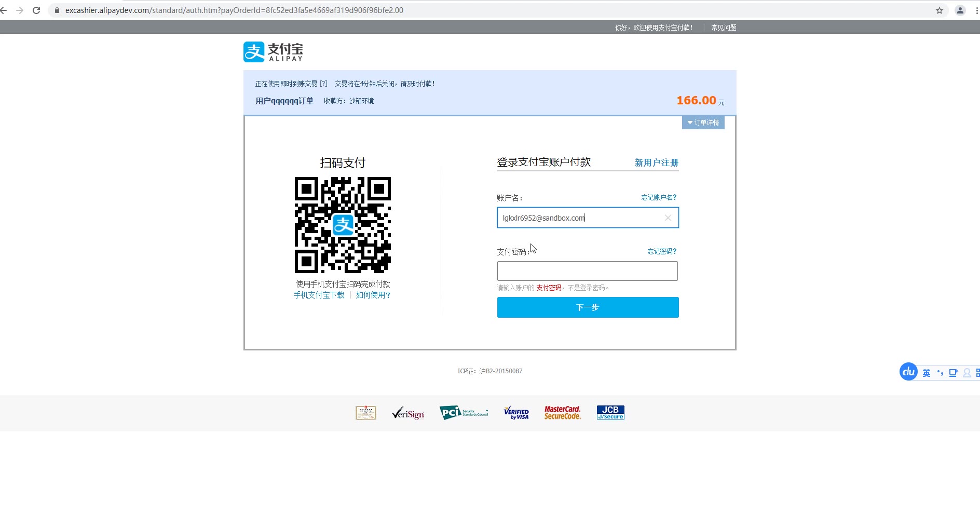980x515 pixels.
Task: Click the MasterCard SecureCode badge
Action: coord(563,413)
